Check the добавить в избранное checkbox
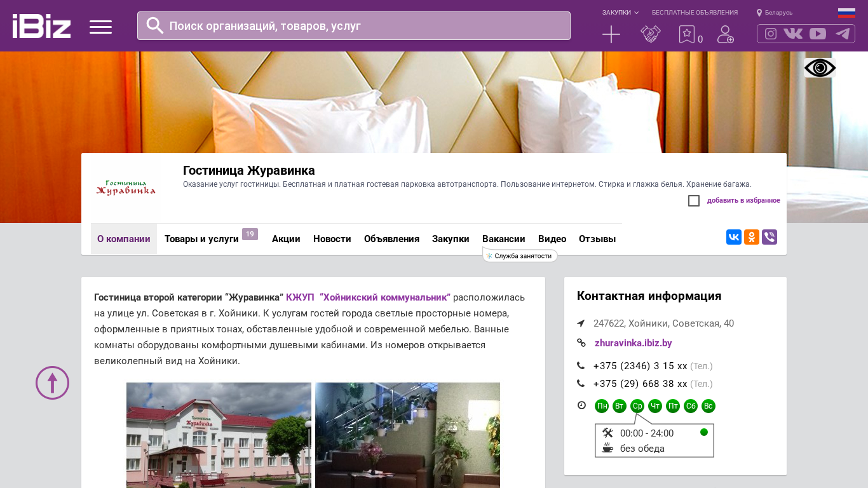This screenshot has width=868, height=488. pyautogui.click(x=694, y=201)
